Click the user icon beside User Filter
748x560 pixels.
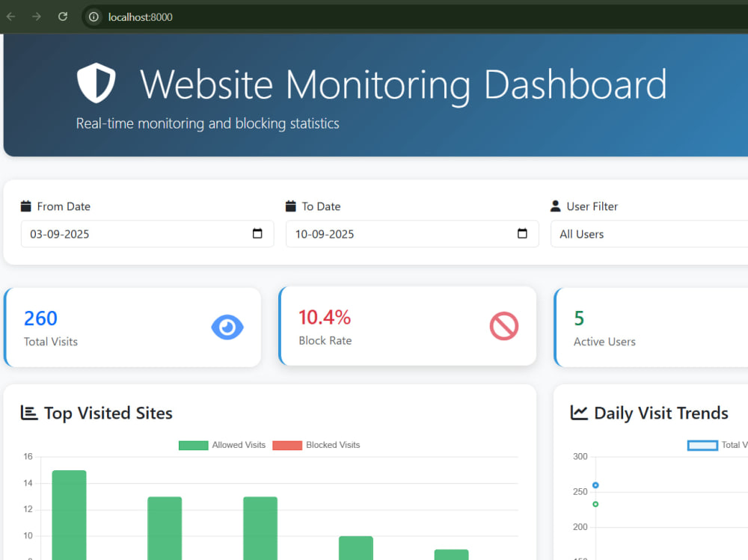coord(555,206)
